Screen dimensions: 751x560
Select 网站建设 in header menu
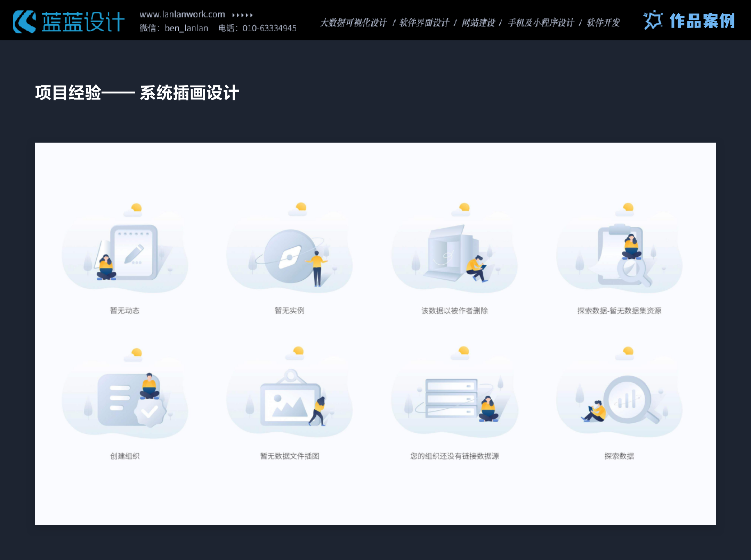[478, 23]
